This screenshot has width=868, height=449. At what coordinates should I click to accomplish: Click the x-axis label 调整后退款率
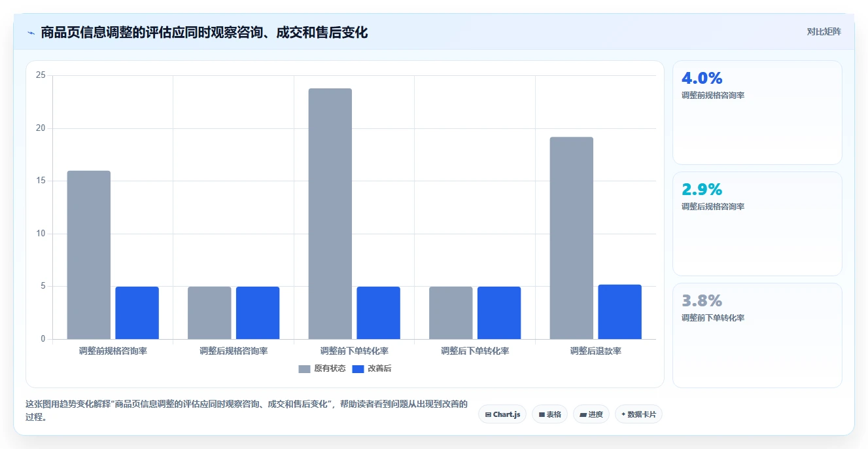click(x=596, y=351)
